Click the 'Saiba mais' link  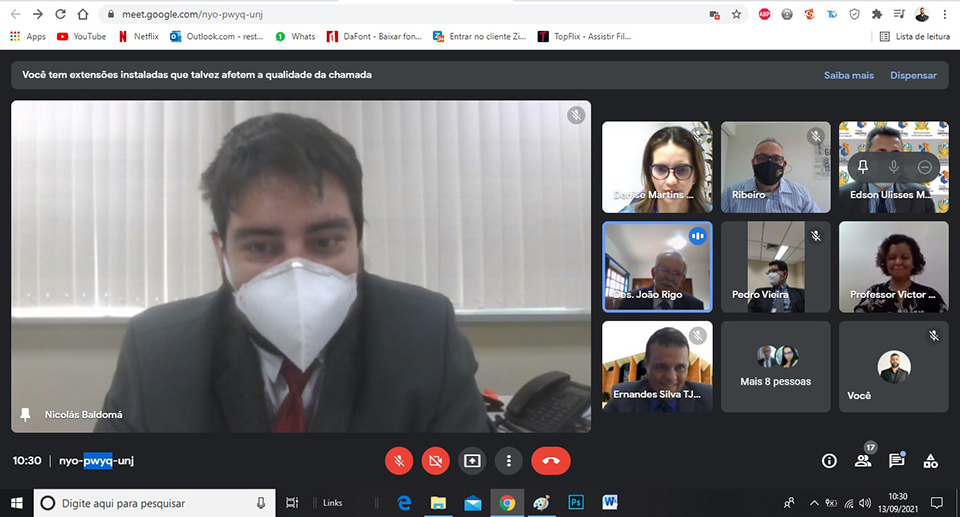tap(848, 75)
